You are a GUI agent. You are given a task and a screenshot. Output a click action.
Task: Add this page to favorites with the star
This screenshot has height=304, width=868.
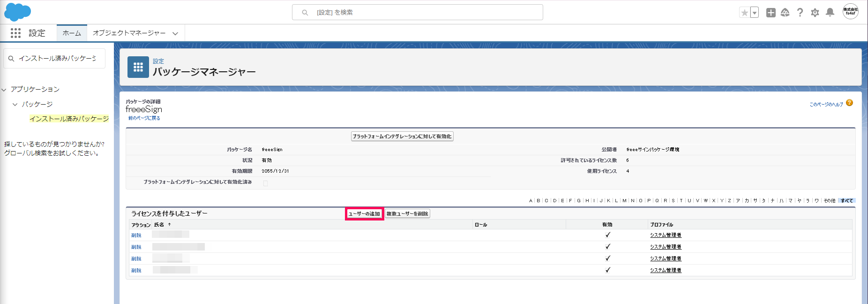744,13
